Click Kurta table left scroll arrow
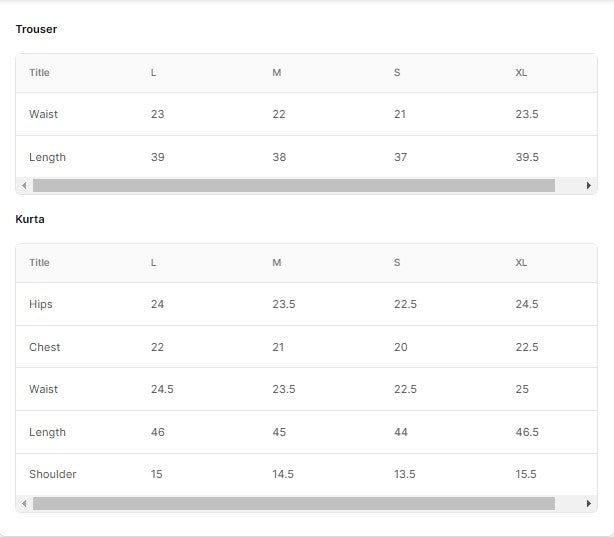This screenshot has height=537, width=614. pos(24,504)
